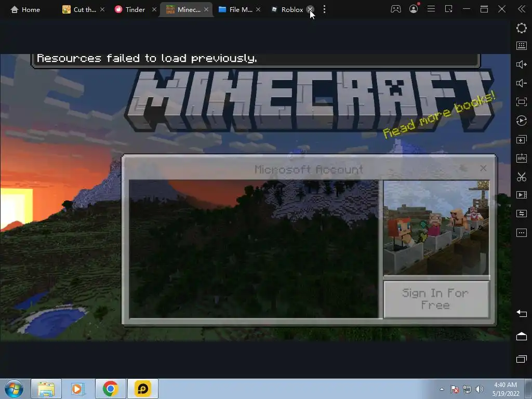
Task: Click the minecart characters promo image
Action: pos(436,228)
